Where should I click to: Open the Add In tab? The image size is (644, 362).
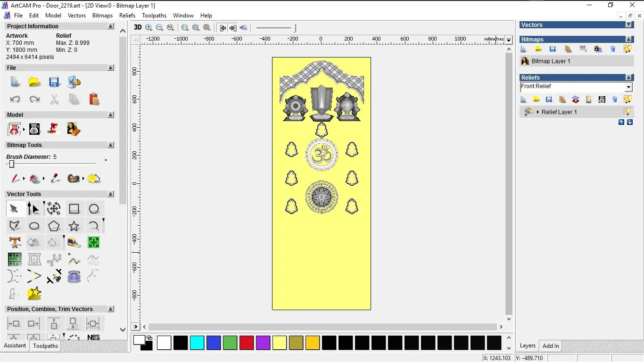coord(551,346)
